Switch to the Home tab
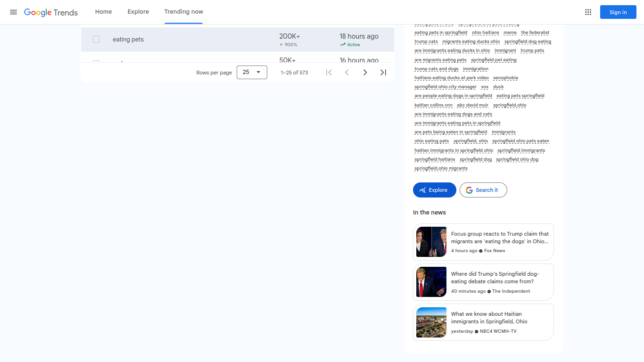 [103, 12]
